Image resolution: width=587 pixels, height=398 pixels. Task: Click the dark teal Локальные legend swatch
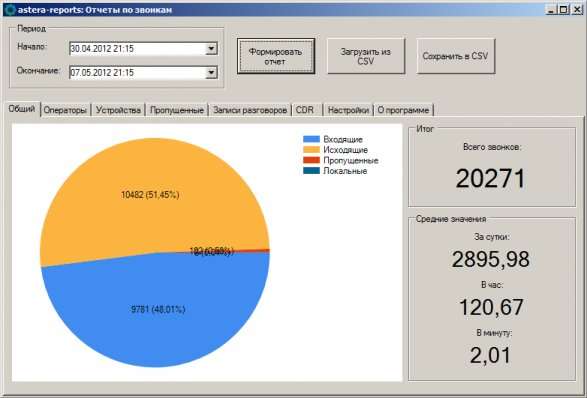[311, 171]
